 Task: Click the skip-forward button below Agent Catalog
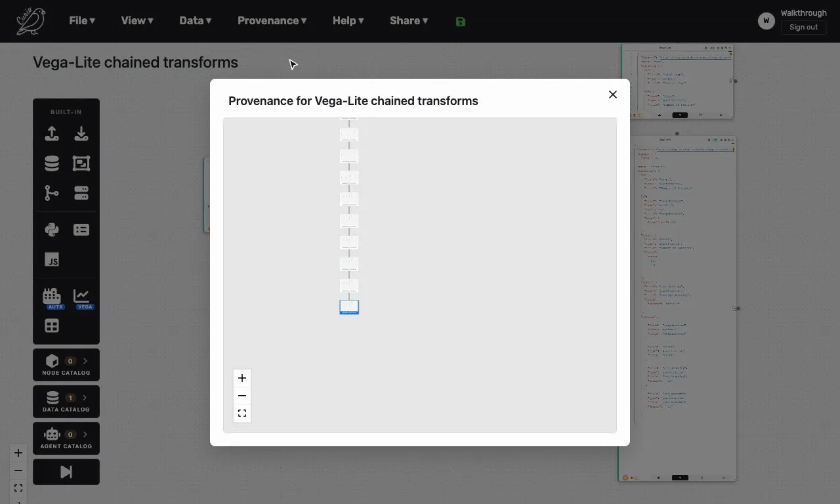pos(66,472)
